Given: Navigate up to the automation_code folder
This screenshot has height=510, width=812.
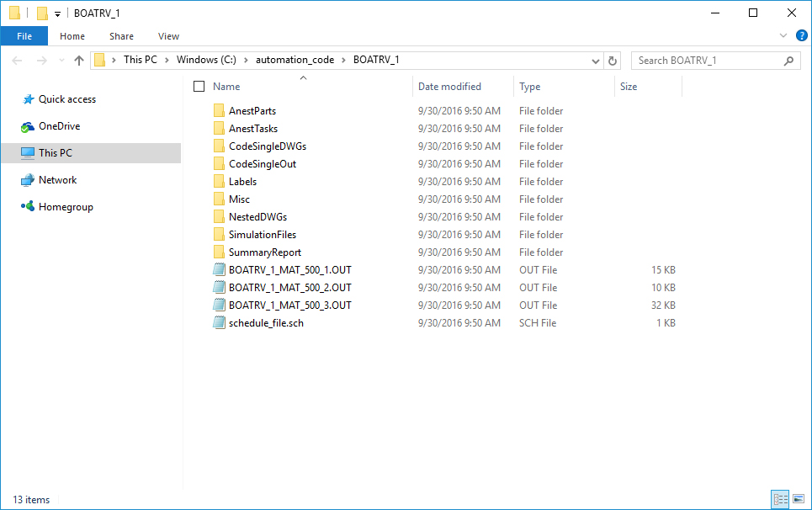Looking at the screenshot, I should coord(79,60).
